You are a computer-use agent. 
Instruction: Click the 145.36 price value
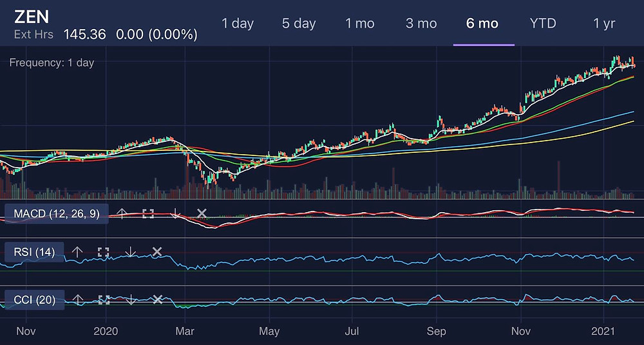(84, 35)
